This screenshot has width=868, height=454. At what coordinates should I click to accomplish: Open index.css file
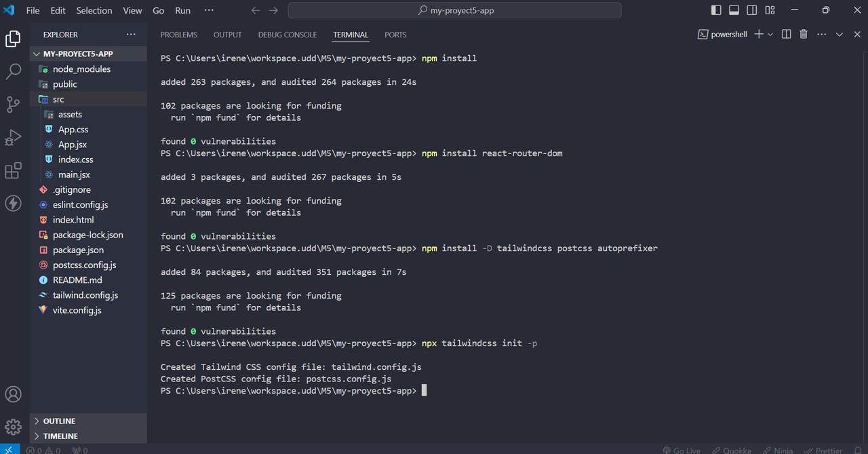click(x=88, y=159)
